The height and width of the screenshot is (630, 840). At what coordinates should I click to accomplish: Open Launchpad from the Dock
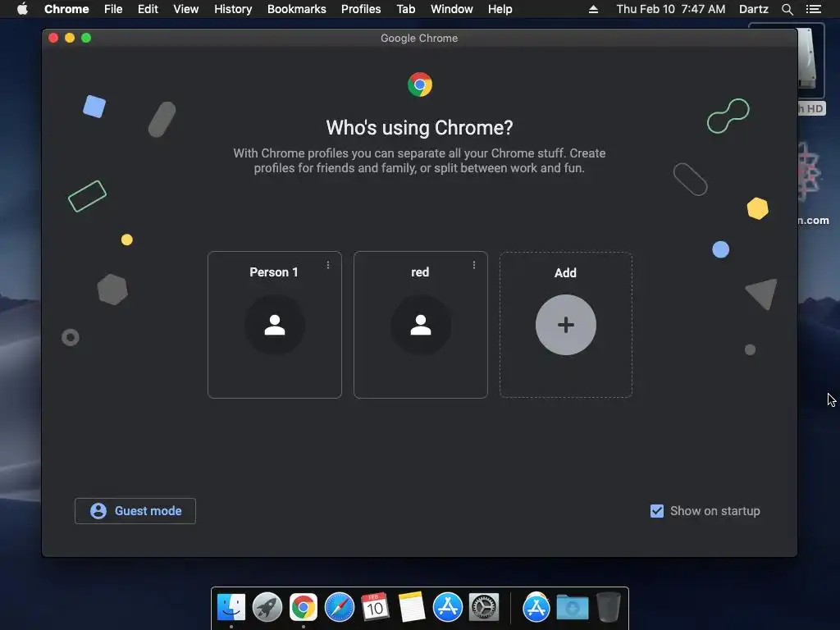tap(267, 607)
